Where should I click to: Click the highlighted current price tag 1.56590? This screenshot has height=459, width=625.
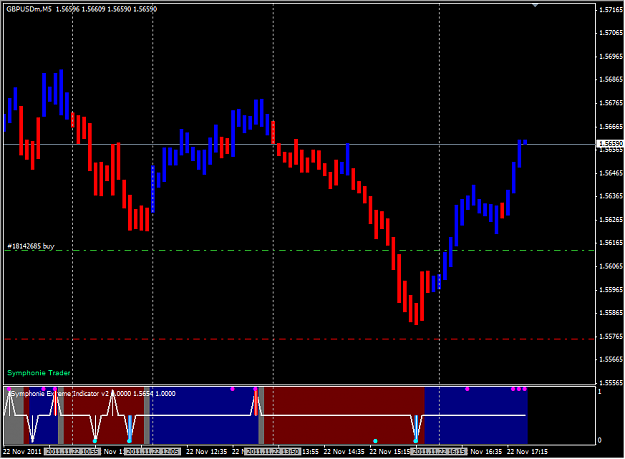[610, 143]
